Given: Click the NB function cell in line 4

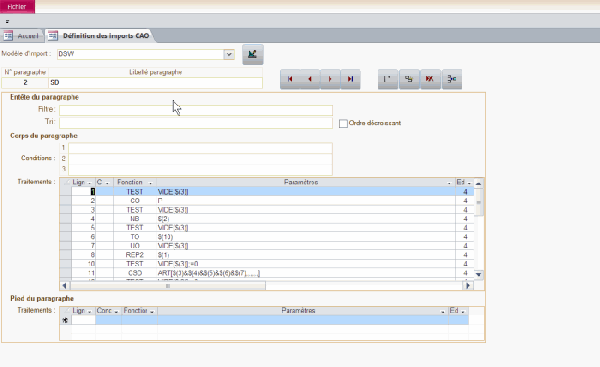Looking at the screenshot, I should (135, 219).
